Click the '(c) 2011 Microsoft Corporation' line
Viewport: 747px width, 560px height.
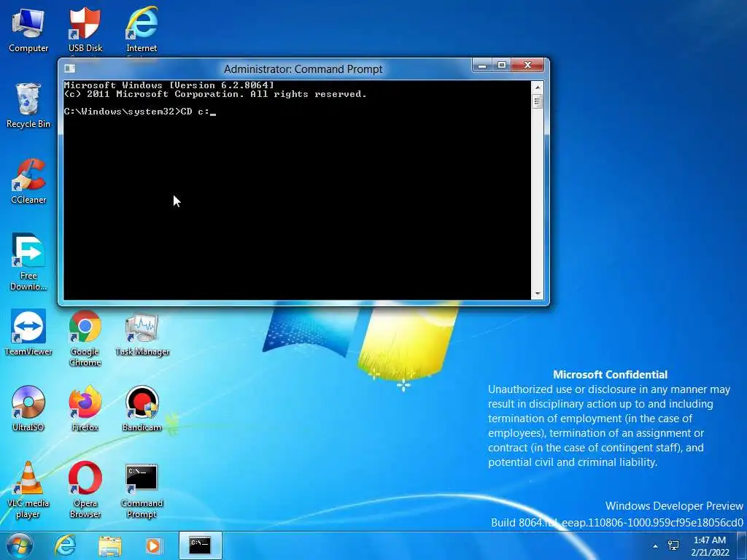[x=215, y=94]
